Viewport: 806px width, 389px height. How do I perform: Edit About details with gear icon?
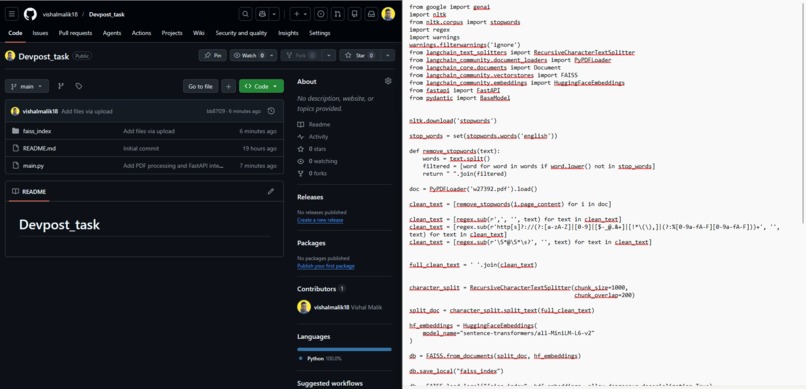point(388,81)
